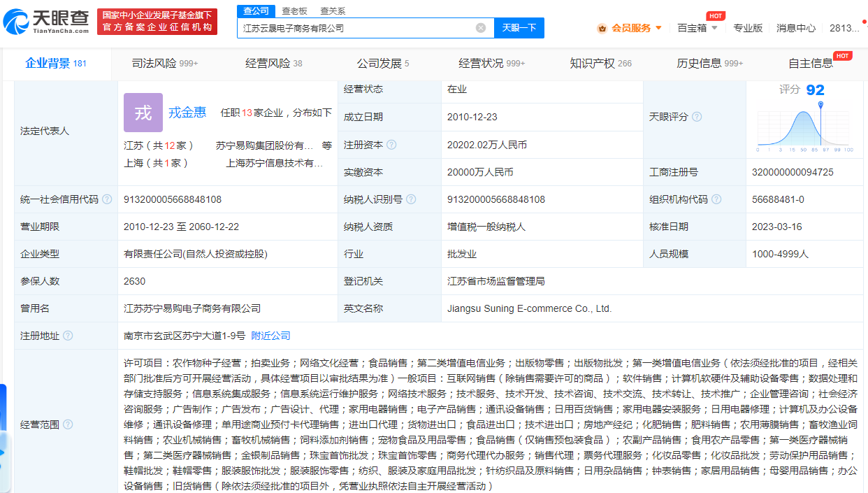Click the 上海（共1家） entry
The width and height of the screenshot is (868, 493).
156,163
